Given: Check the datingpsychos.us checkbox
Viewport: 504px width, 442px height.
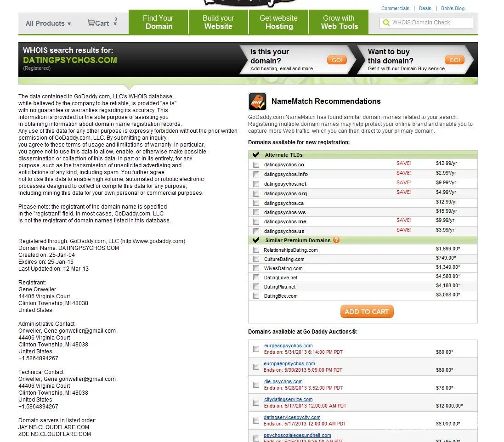Looking at the screenshot, I should tap(256, 231).
